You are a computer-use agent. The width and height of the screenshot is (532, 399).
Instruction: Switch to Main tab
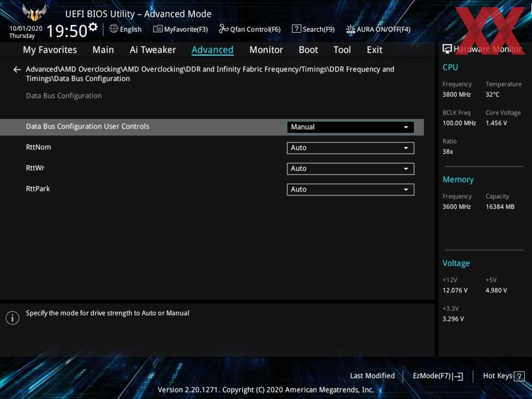[x=103, y=50]
